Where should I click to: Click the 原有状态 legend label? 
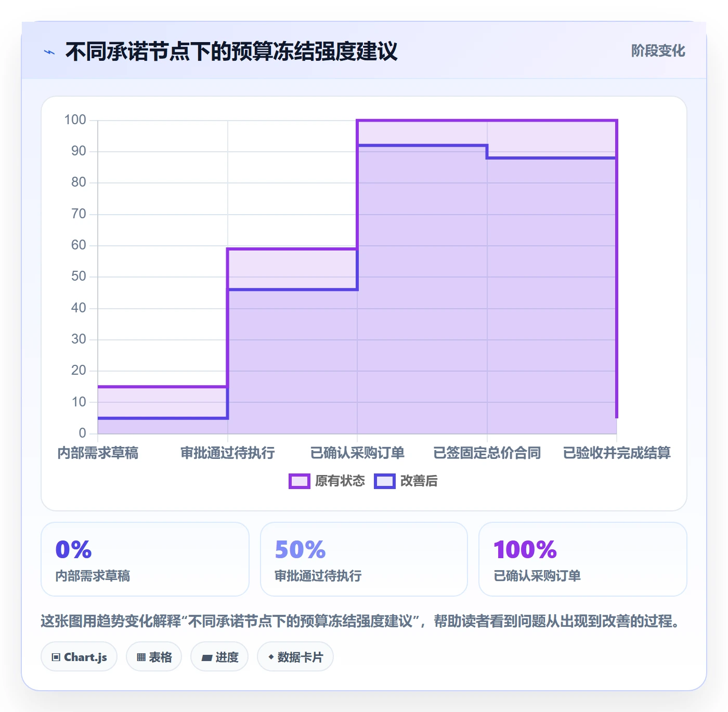pos(340,481)
